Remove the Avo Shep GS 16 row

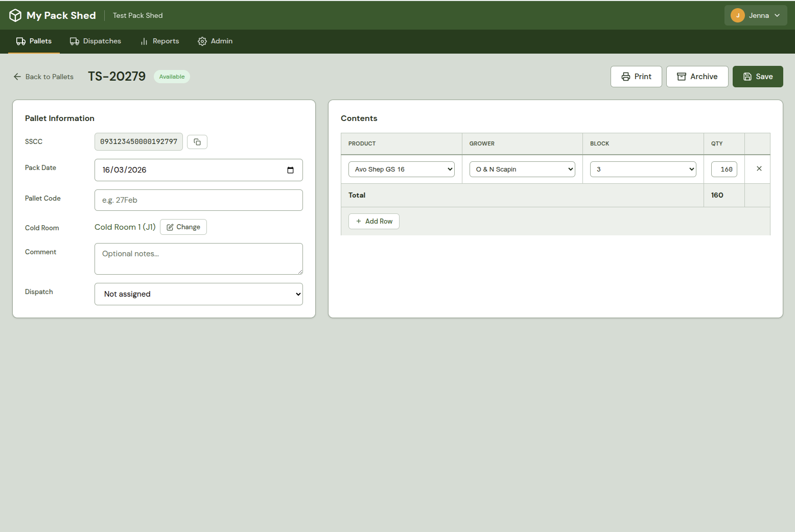(x=759, y=169)
